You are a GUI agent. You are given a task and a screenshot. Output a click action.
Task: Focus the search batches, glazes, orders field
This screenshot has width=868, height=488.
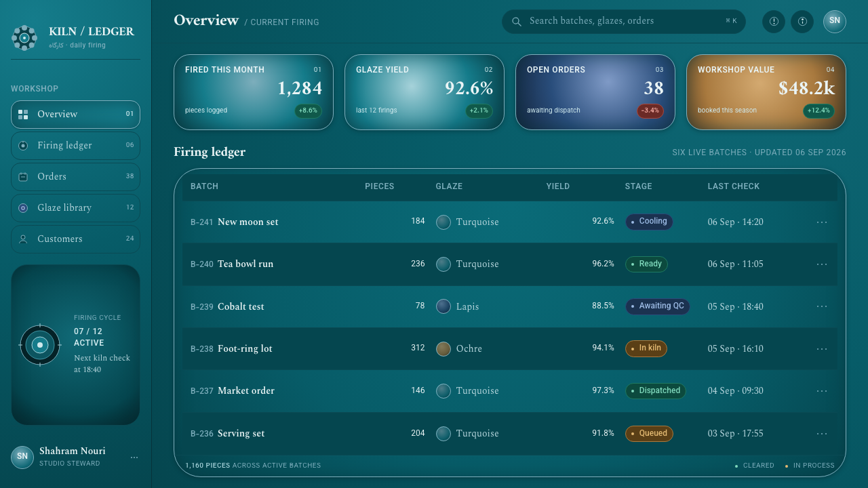click(623, 22)
